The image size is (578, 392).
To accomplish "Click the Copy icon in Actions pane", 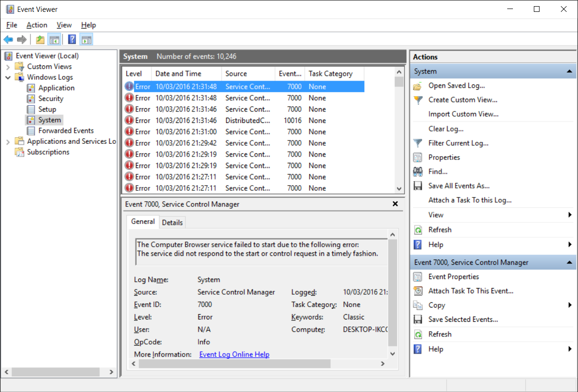I will click(x=417, y=305).
